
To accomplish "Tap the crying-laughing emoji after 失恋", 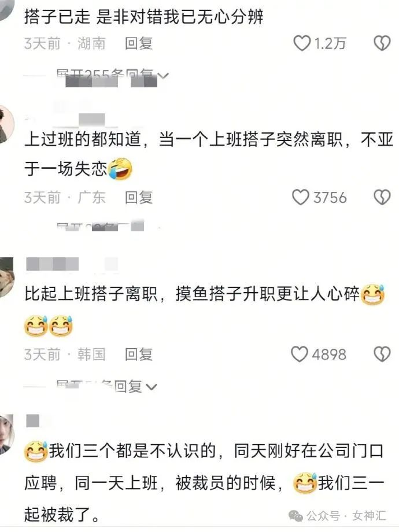I will [120, 169].
